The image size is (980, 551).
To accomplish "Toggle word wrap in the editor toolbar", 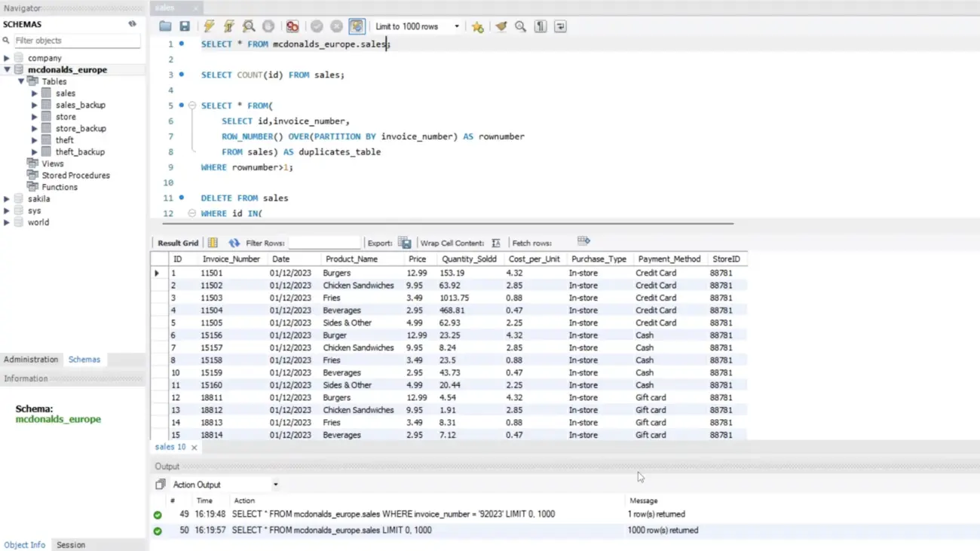I will pos(560,26).
